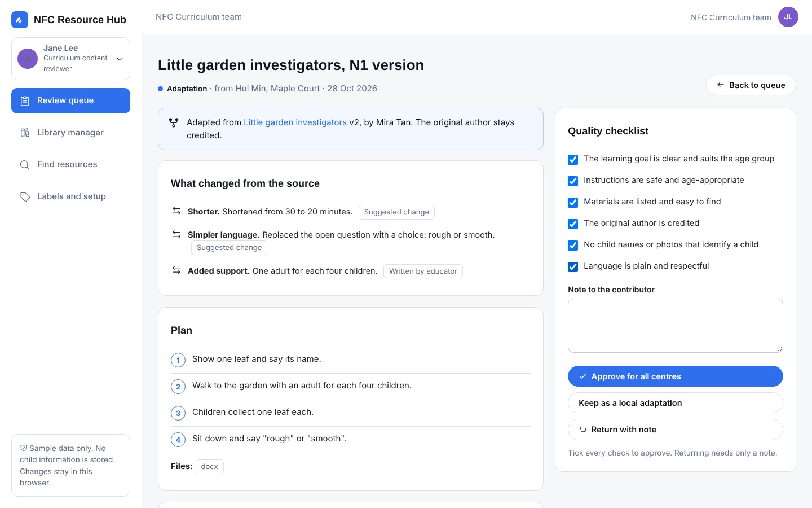Open the Little garden investigators source link
The image size is (812, 508).
point(295,122)
